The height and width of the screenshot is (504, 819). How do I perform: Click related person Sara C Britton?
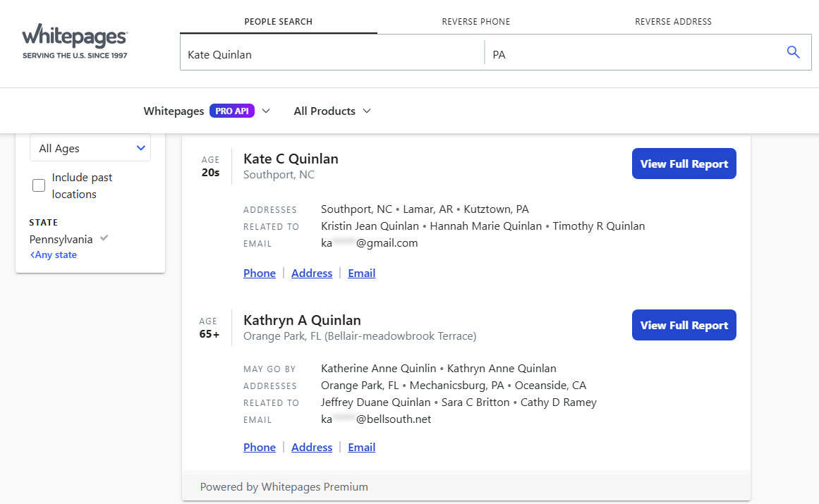click(475, 402)
